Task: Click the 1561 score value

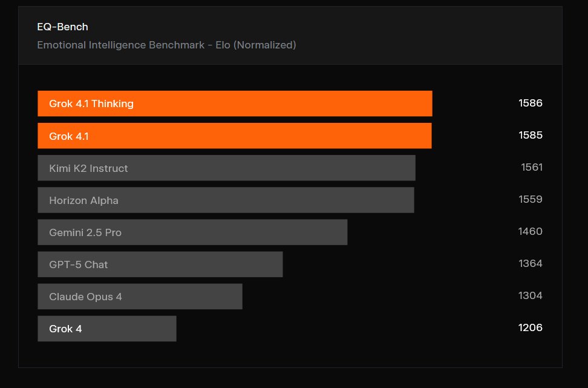Action: point(531,167)
